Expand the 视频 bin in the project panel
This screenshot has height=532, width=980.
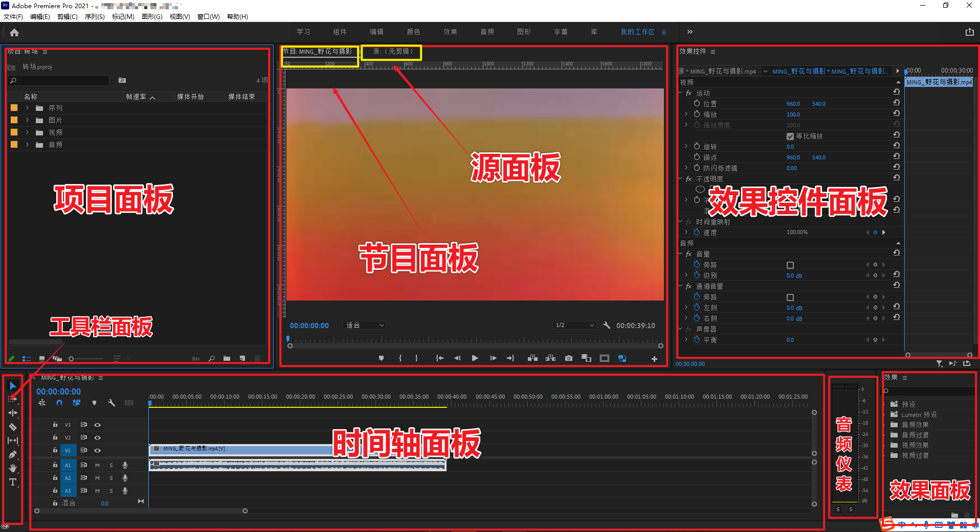click(x=27, y=132)
